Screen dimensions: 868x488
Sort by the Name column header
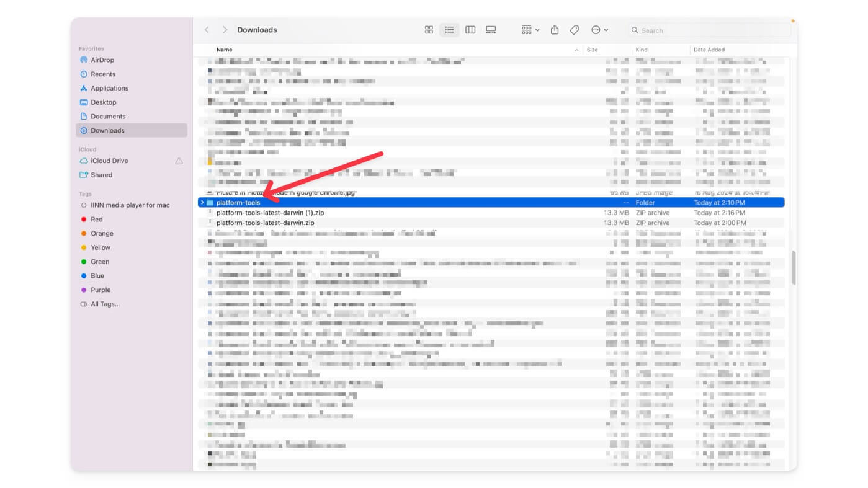225,50
